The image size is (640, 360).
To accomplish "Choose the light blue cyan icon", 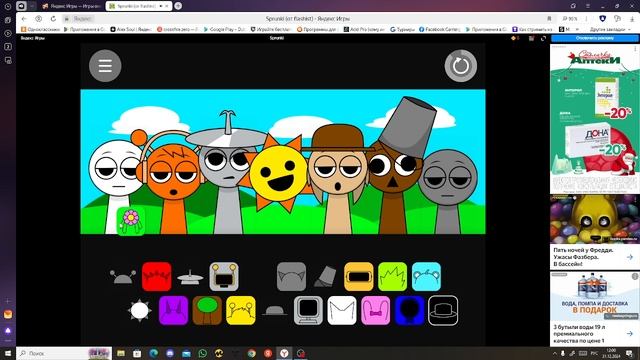I will (x=427, y=277).
